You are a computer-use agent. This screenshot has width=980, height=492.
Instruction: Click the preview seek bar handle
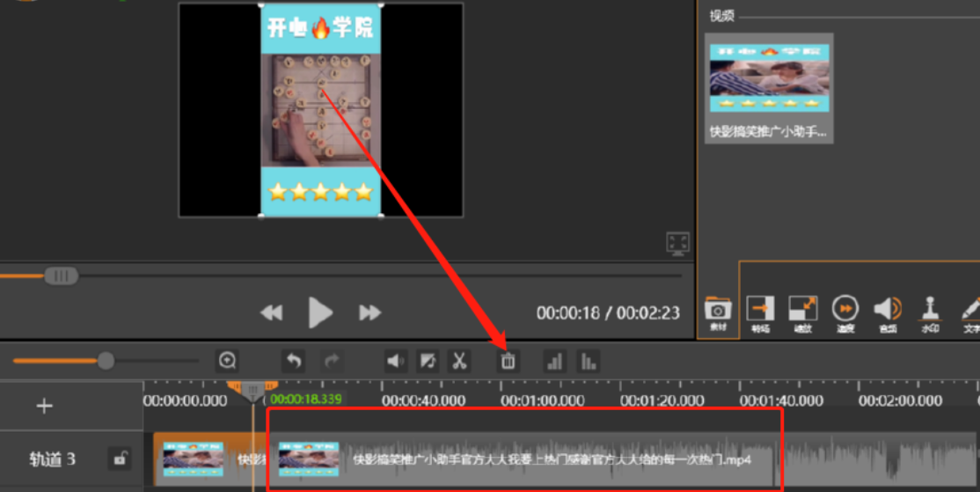tap(61, 275)
